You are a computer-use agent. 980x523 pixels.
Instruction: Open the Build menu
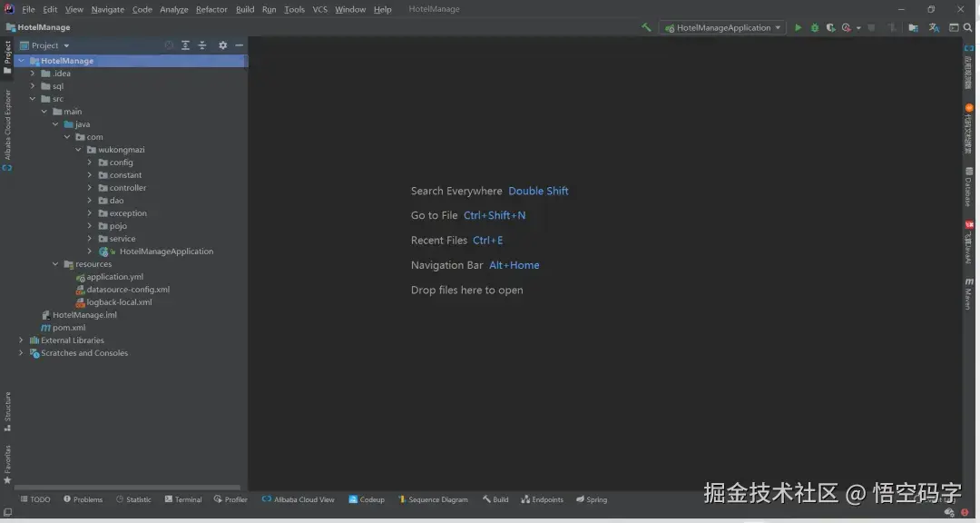click(x=245, y=9)
